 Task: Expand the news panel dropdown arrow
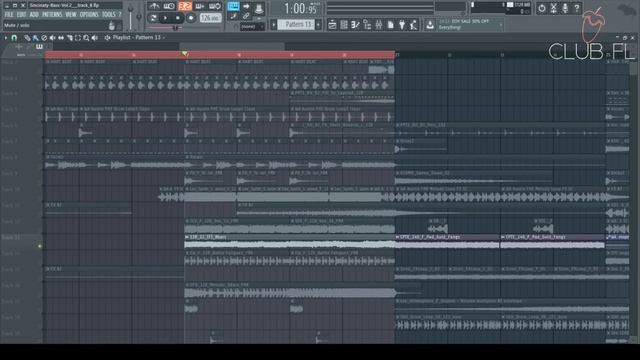[x=501, y=25]
